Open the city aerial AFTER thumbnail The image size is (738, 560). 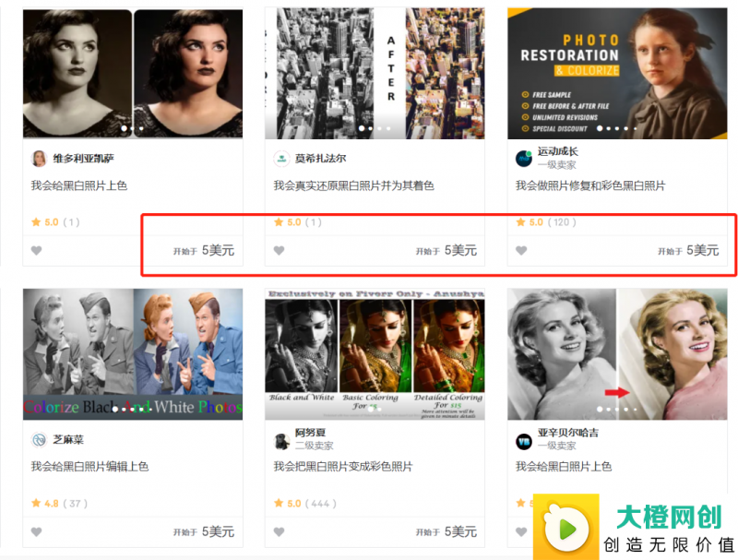(x=375, y=74)
